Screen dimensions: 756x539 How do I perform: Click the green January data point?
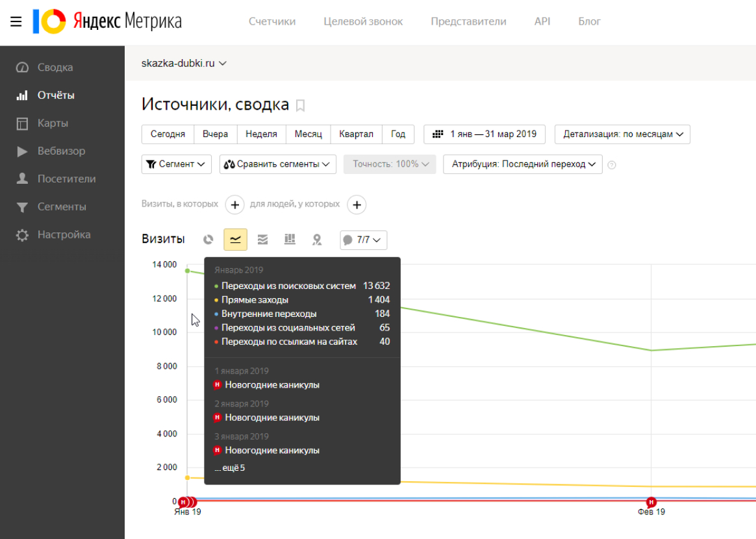click(188, 271)
